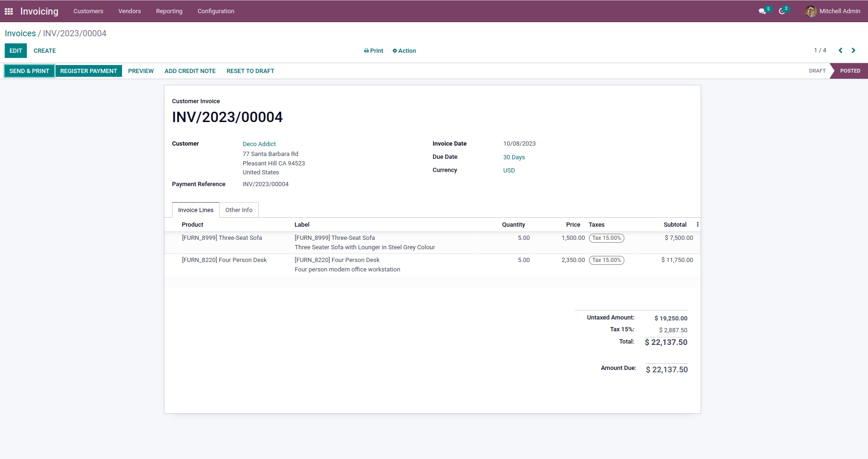
Task: Go to previous invoice record arrow
Action: [840, 50]
